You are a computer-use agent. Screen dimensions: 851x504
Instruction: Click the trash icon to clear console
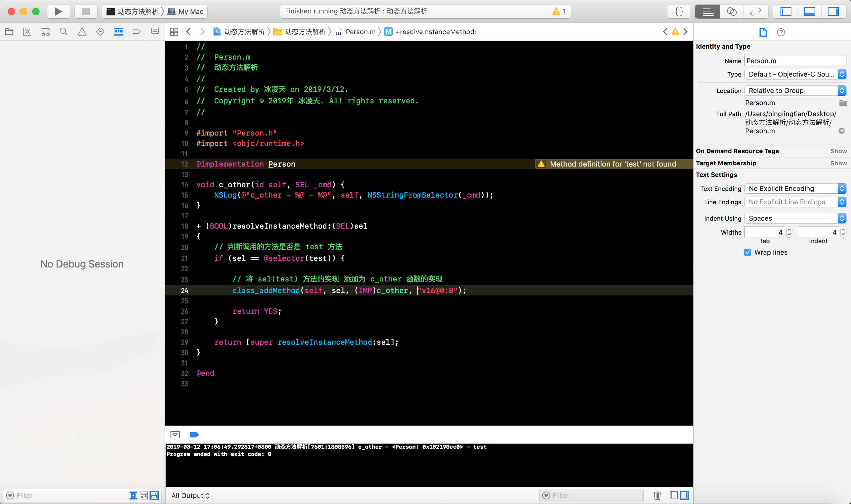pyautogui.click(x=657, y=495)
